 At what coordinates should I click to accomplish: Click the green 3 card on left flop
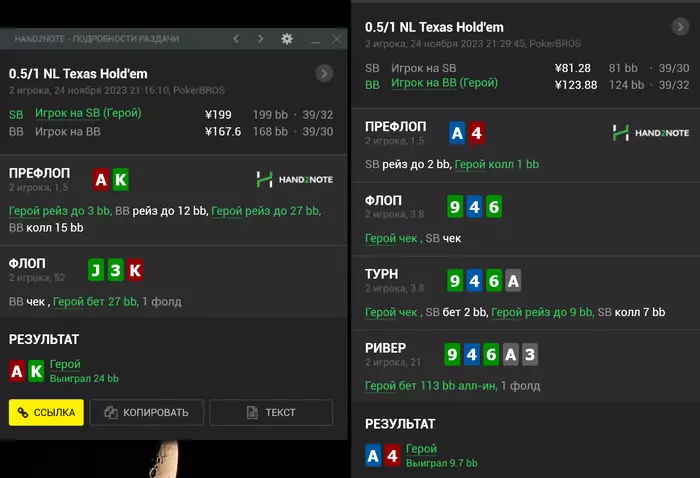(115, 270)
